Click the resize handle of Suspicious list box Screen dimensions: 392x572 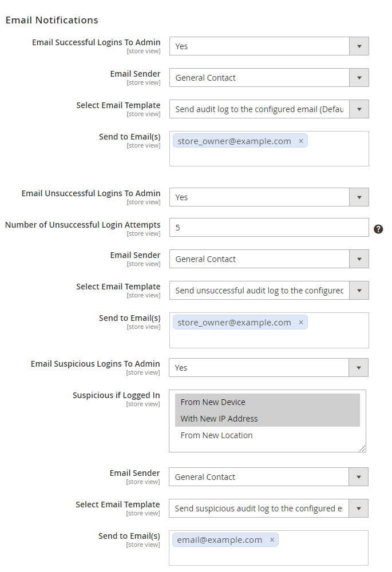click(x=363, y=449)
